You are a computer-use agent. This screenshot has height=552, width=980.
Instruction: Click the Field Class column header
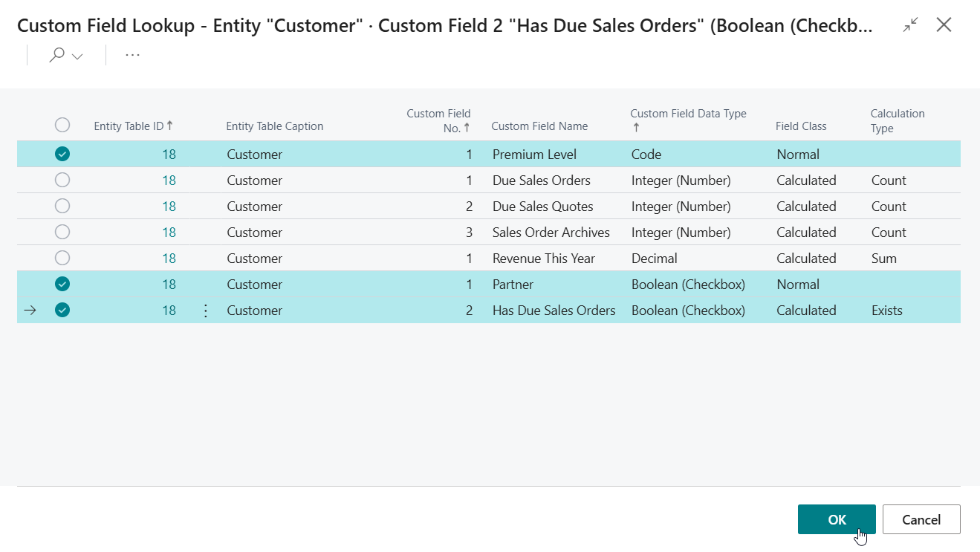click(x=801, y=126)
